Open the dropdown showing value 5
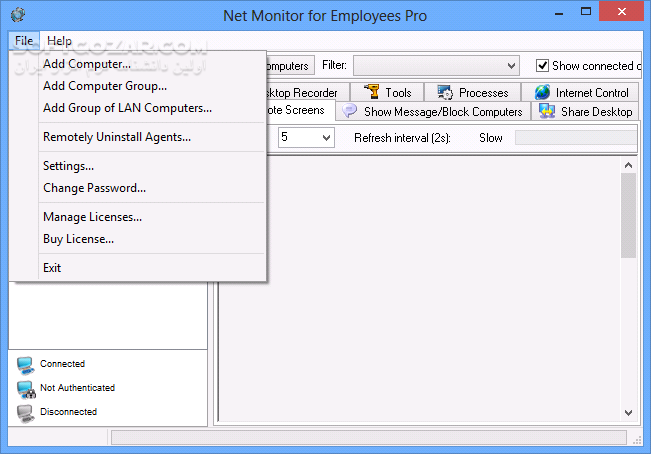651x454 pixels. [x=306, y=137]
